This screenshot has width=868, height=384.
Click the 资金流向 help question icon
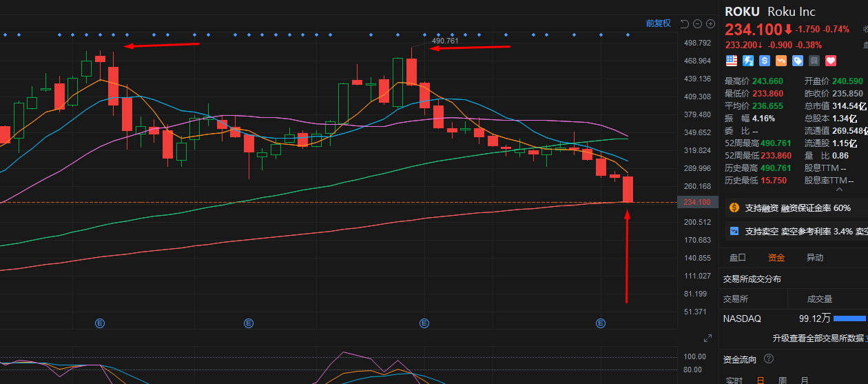pos(768,359)
